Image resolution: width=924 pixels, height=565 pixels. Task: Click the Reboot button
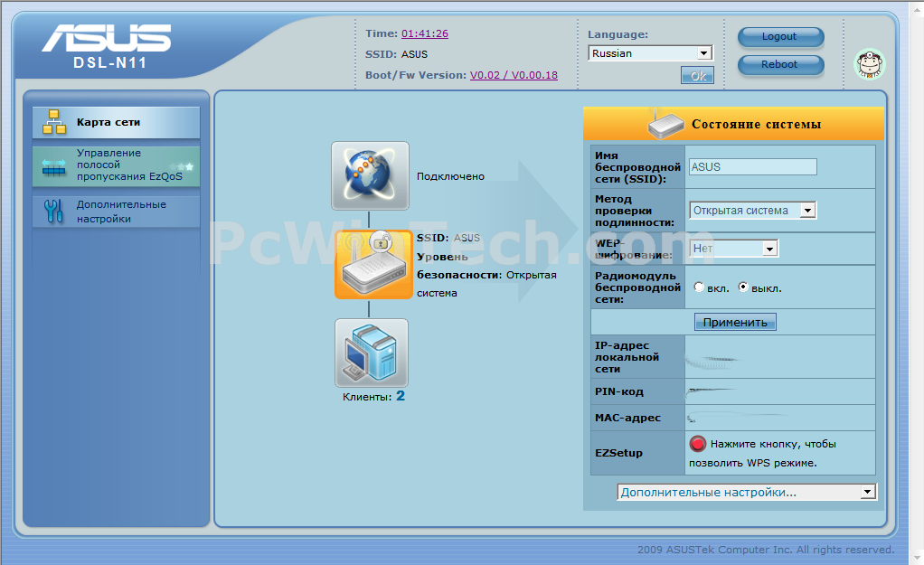pyautogui.click(x=781, y=64)
